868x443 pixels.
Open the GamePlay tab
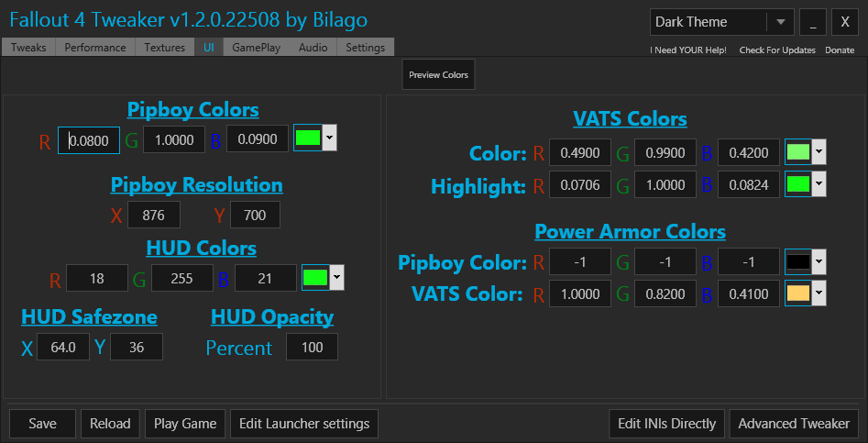[257, 48]
